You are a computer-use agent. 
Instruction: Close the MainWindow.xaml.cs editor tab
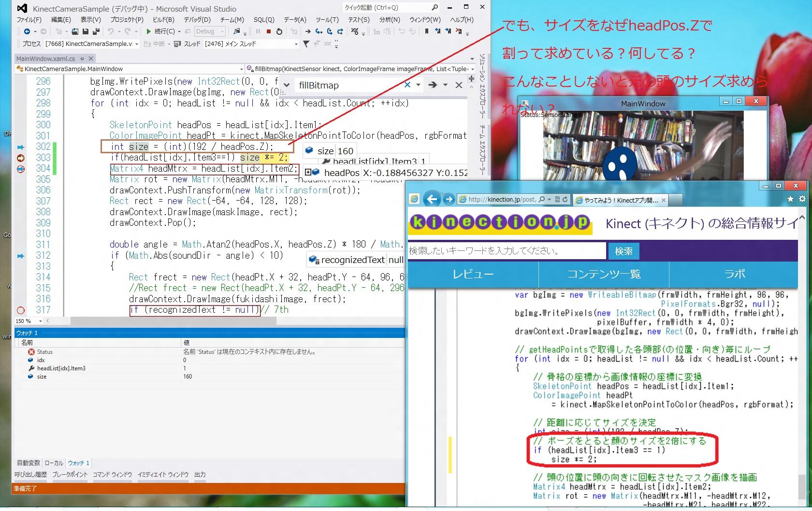90,58
